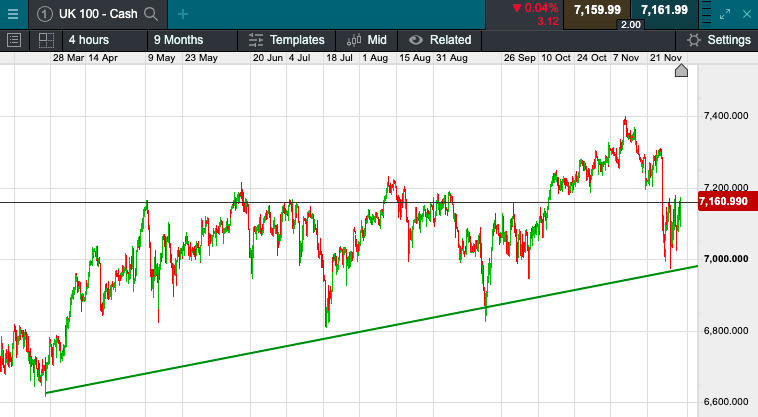Open the hamburger main menu
The image size is (758, 417).
pyautogui.click(x=13, y=13)
